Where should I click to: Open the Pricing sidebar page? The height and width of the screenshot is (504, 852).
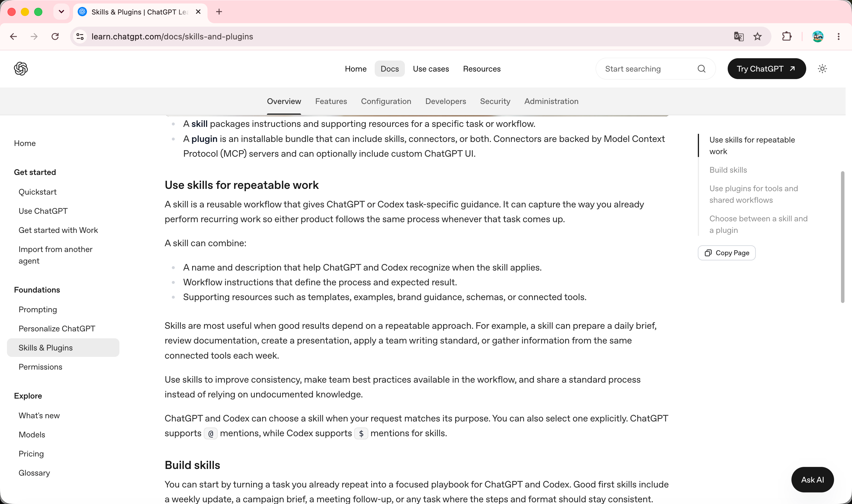pos(31,454)
